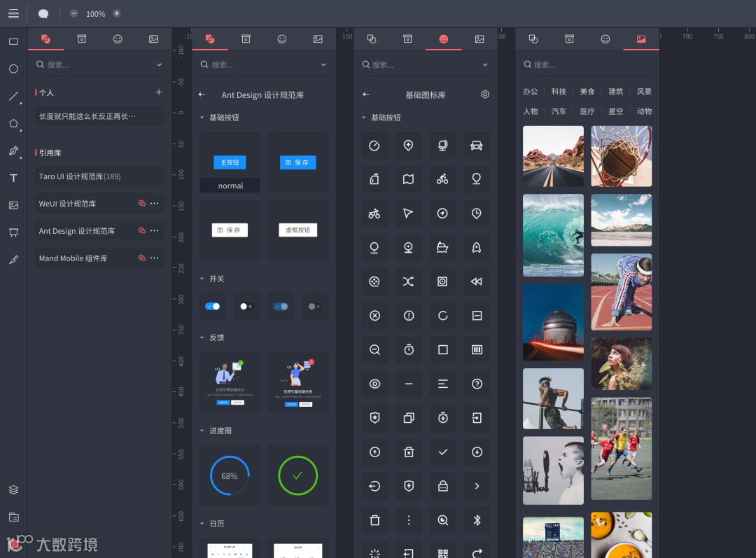Select the Line tool in left toolbar

point(14,97)
